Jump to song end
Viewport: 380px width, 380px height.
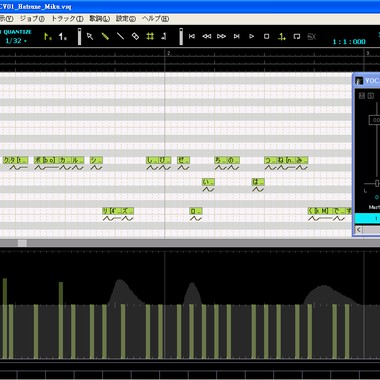point(236,36)
